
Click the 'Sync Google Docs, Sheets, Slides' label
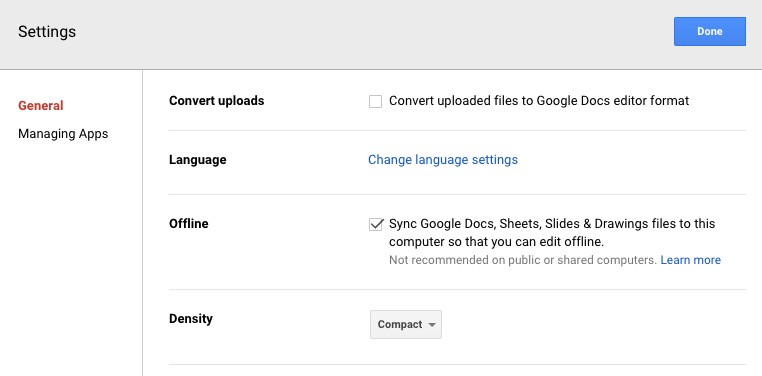click(x=552, y=224)
